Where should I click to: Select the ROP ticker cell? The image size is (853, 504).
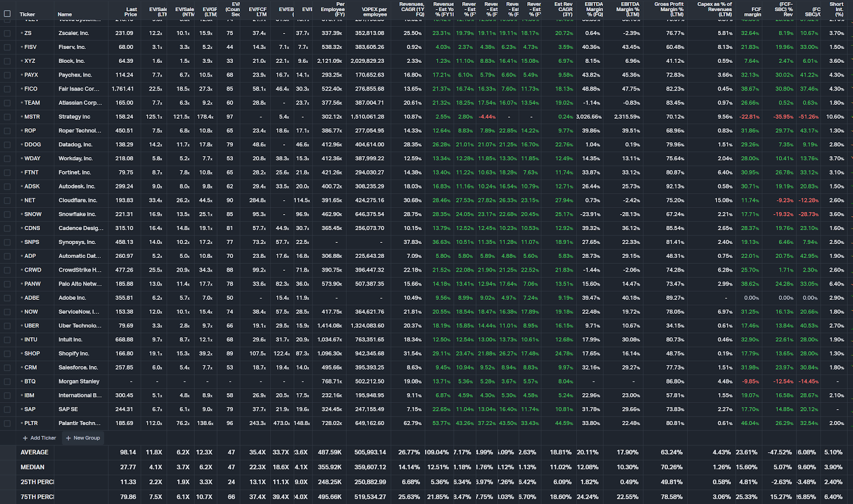coord(30,131)
